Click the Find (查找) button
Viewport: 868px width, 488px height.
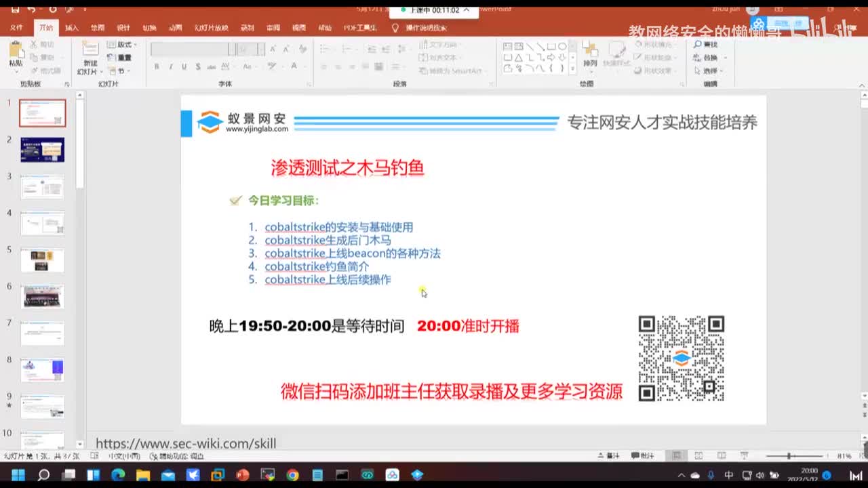pyautogui.click(x=705, y=45)
